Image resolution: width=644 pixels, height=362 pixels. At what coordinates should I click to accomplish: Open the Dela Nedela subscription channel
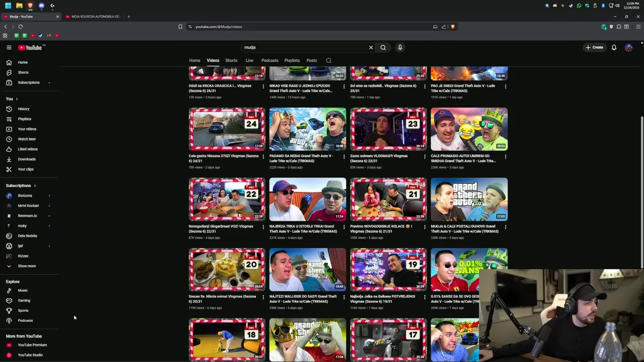click(x=29, y=236)
